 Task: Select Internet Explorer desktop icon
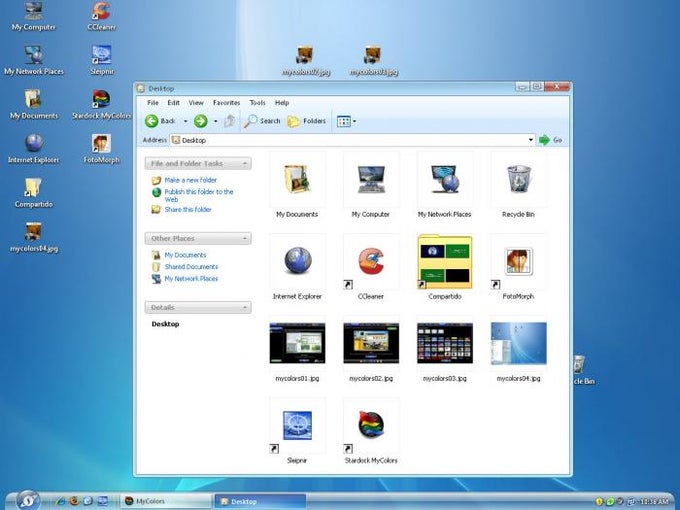(34, 149)
